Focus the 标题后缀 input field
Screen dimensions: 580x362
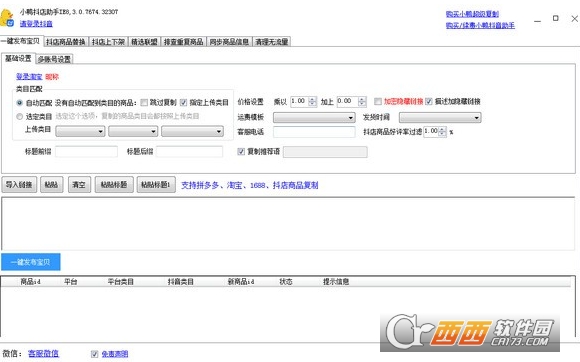[189, 152]
